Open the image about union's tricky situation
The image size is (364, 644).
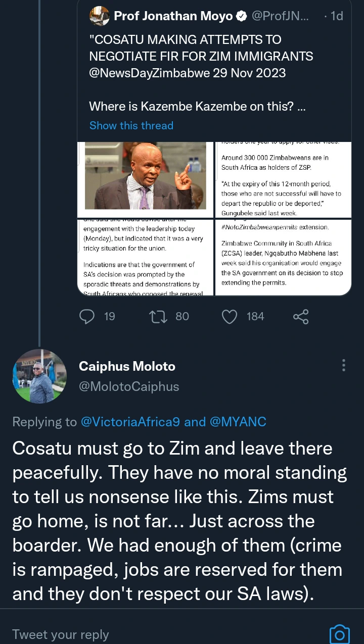coord(146,257)
